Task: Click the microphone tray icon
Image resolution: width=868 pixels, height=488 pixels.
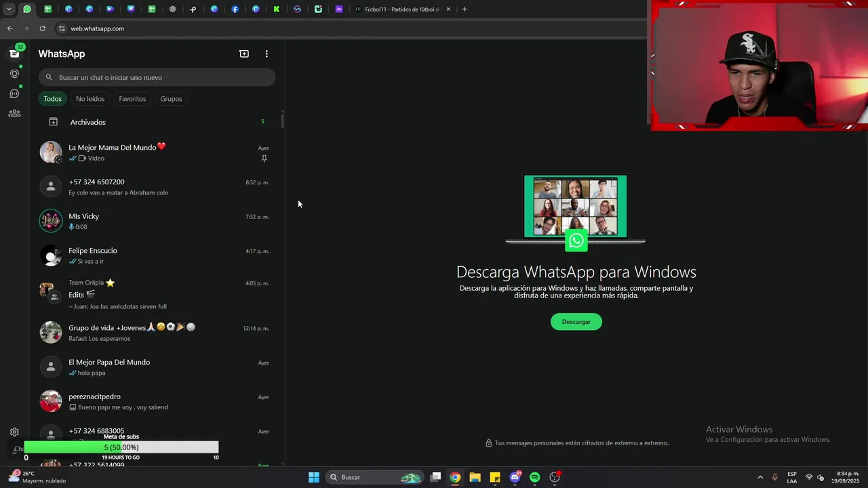Action: (774, 477)
